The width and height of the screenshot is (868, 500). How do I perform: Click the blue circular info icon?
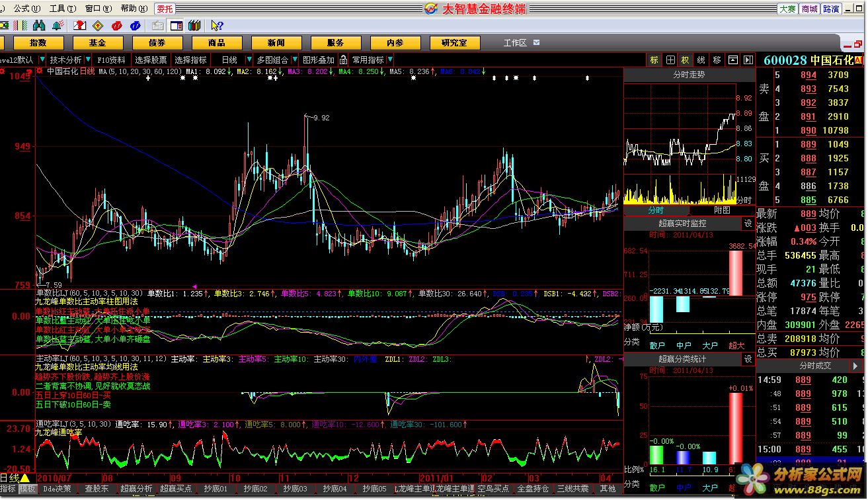tap(136, 26)
